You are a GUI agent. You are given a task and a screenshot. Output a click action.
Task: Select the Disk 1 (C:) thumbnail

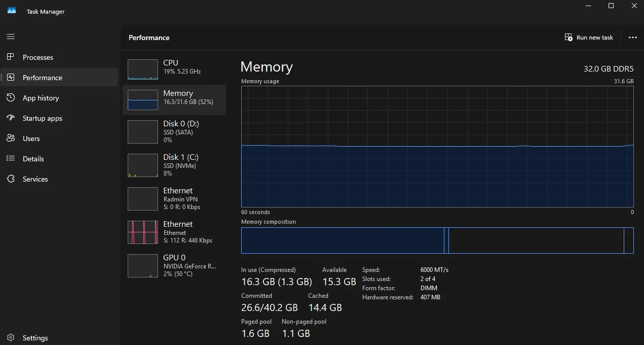coord(143,165)
